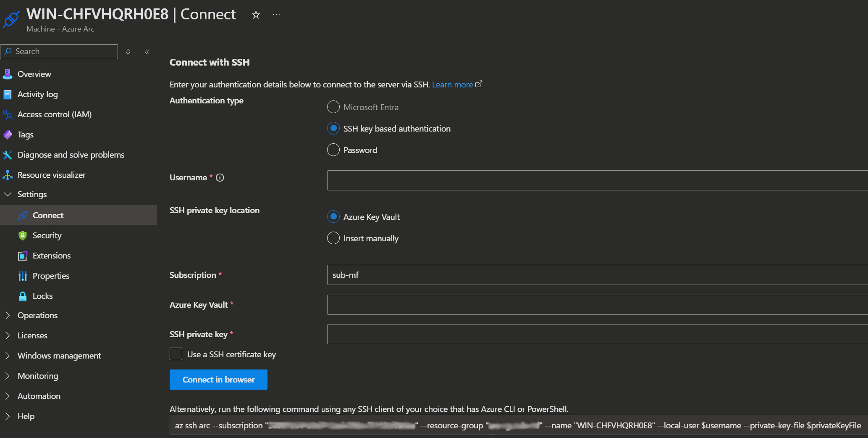Viewport: 868px width, 438px height.
Task: Click the Activity log icon
Action: (8, 94)
